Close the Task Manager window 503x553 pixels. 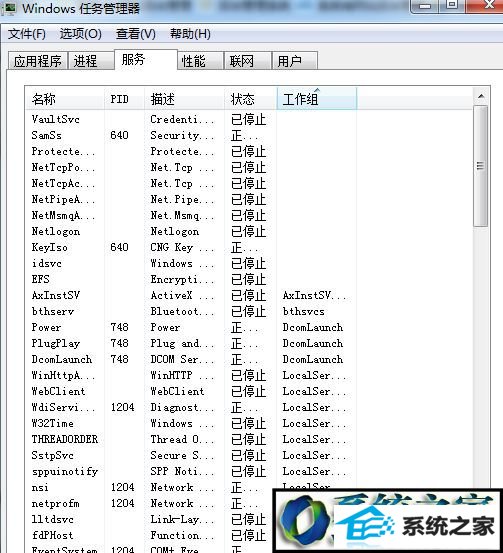(x=489, y=5)
